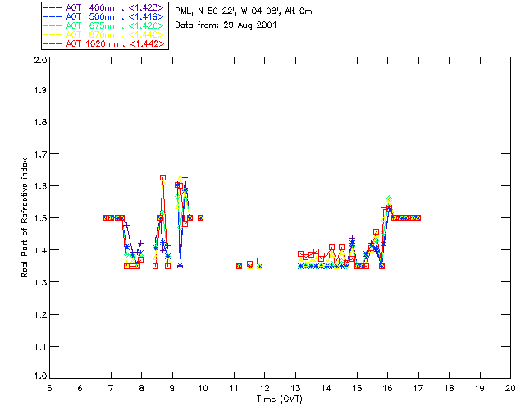Click the y-axis tick label '1.8'
Image resolution: width=525 pixels, height=420 pixels.
(40, 121)
